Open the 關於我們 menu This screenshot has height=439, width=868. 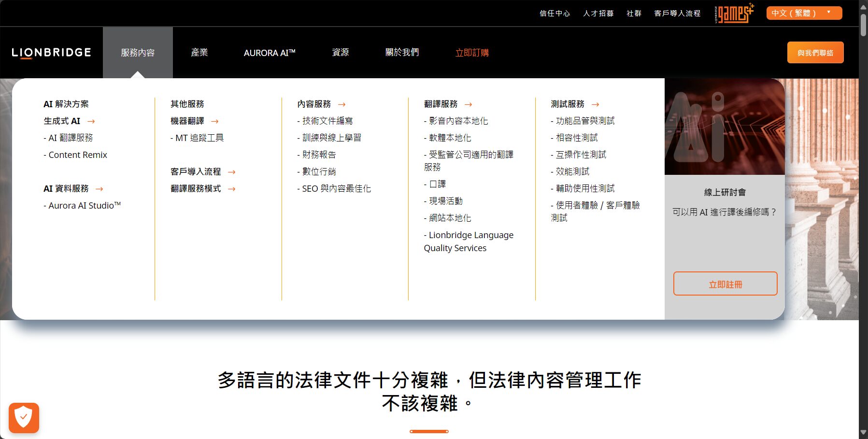(x=402, y=53)
